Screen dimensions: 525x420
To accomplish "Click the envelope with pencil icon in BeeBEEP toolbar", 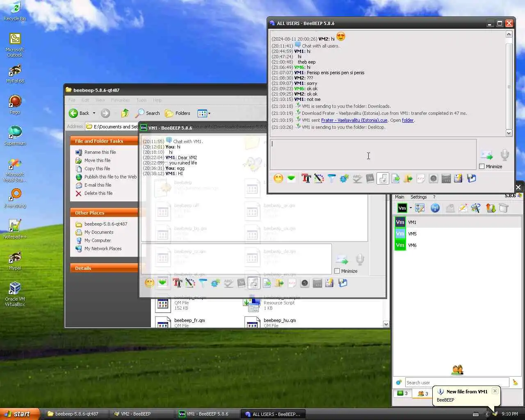I will click(x=463, y=208).
